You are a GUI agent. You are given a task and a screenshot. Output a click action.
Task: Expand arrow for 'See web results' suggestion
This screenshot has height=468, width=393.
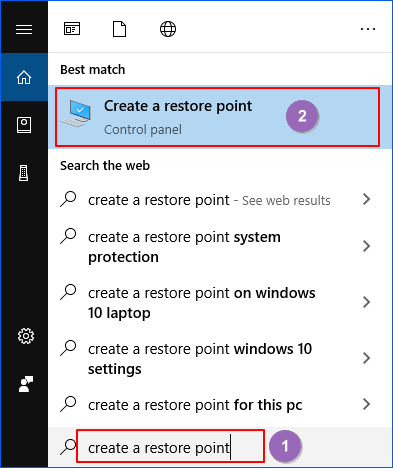coord(367,199)
